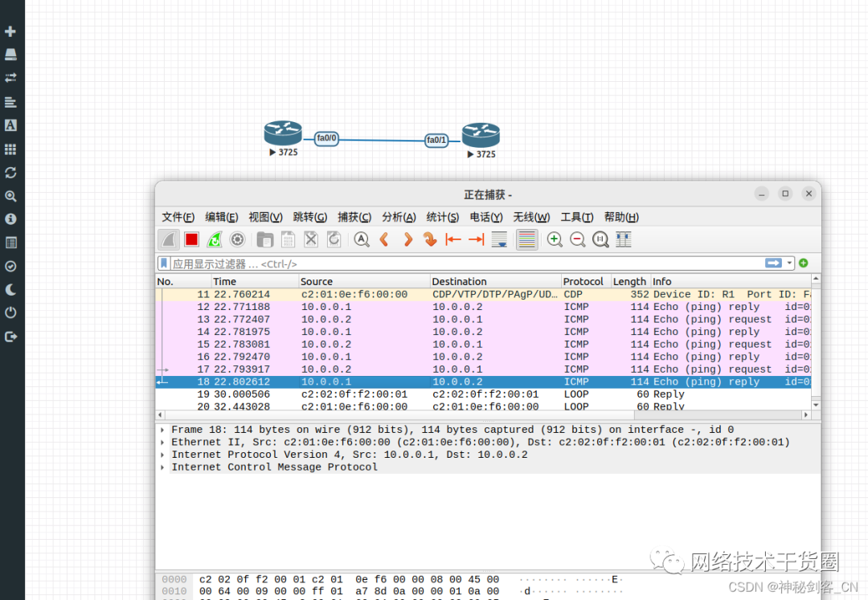Click the list panel icon in sidebar

(10, 243)
